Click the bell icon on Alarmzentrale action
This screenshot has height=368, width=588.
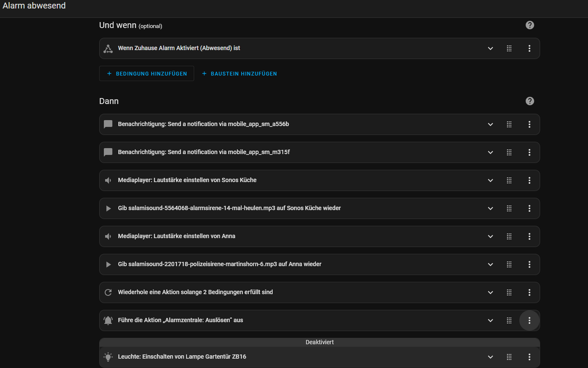click(108, 320)
